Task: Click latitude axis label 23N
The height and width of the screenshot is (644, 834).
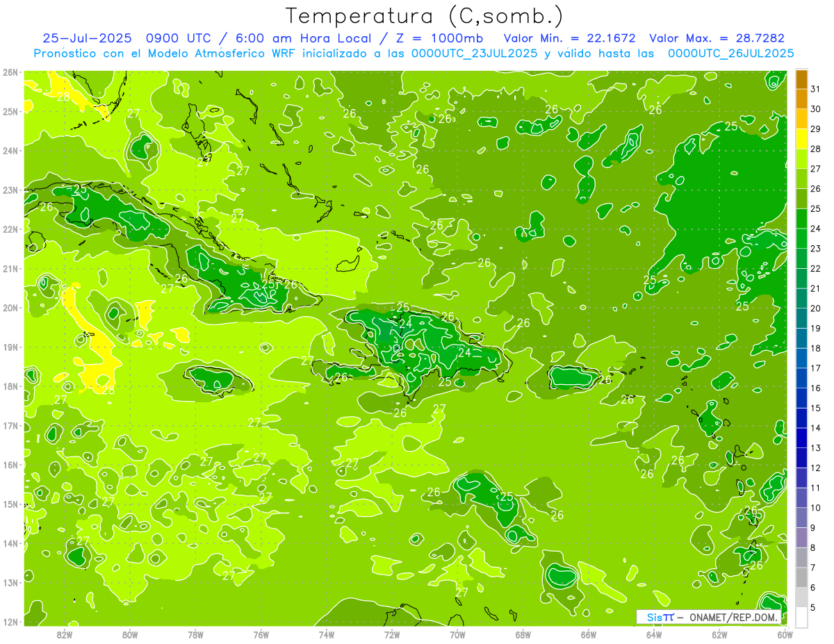Action: (10, 190)
